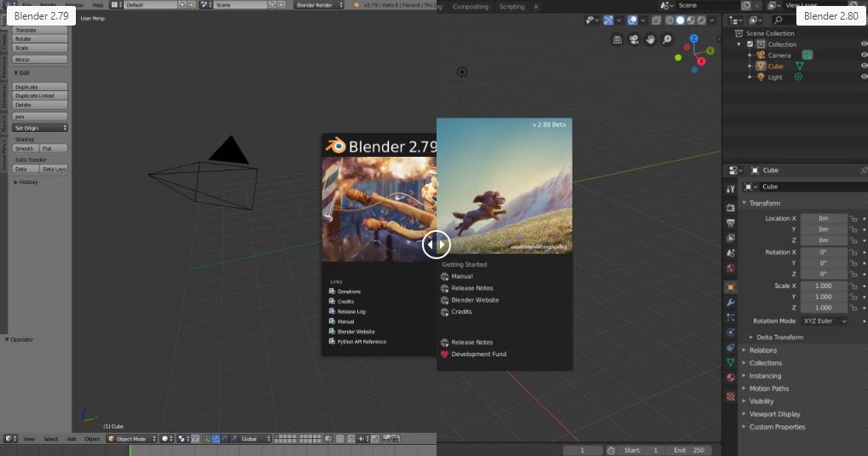Uncheck the Collection checkbox in outliner
868x456 pixels.
(750, 44)
